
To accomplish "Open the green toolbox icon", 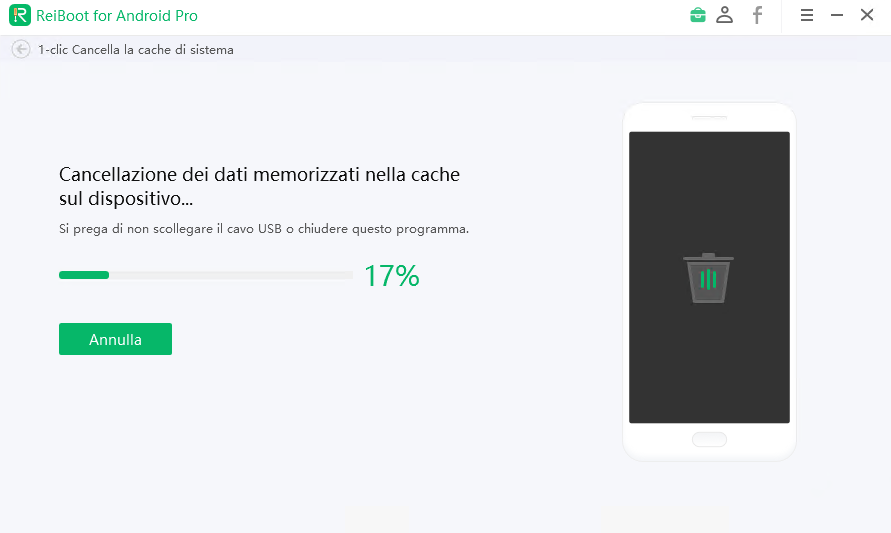I will click(x=697, y=15).
